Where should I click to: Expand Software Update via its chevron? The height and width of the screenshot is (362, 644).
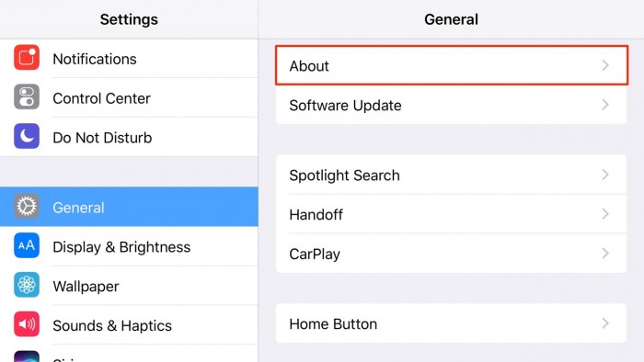(x=605, y=105)
